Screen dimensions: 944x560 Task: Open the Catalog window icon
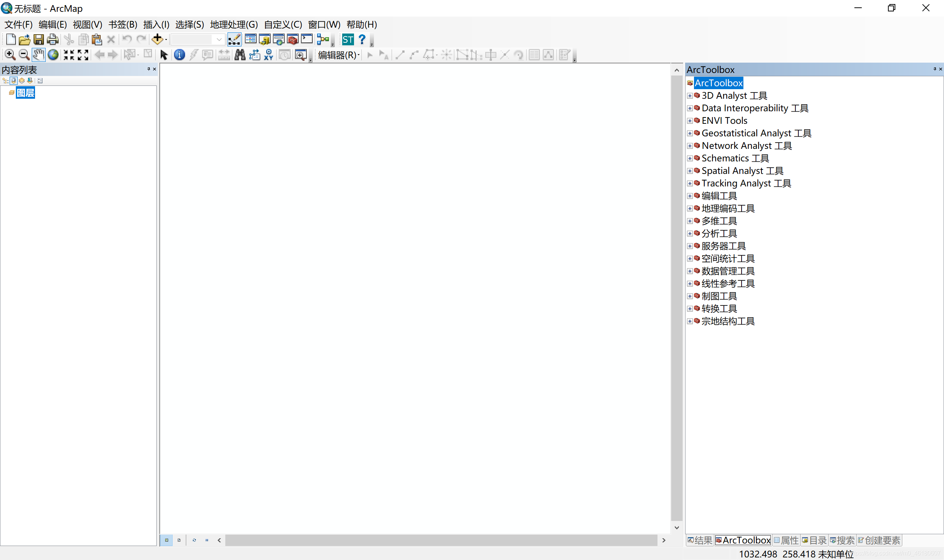point(265,39)
